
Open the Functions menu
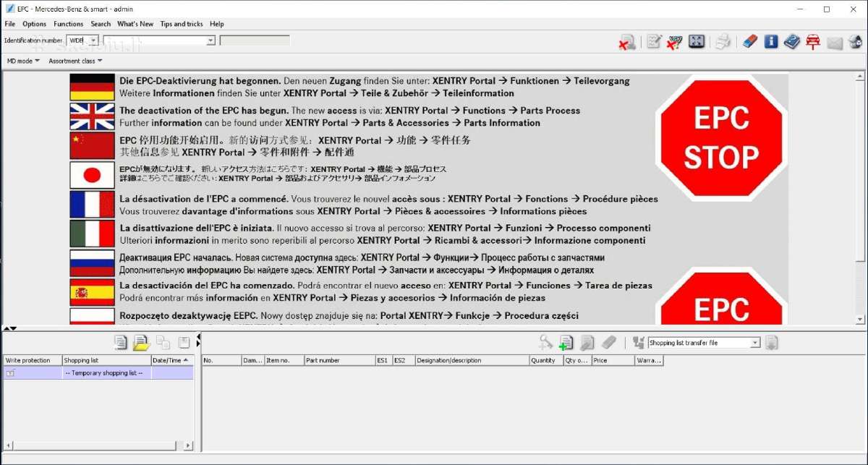(69, 24)
